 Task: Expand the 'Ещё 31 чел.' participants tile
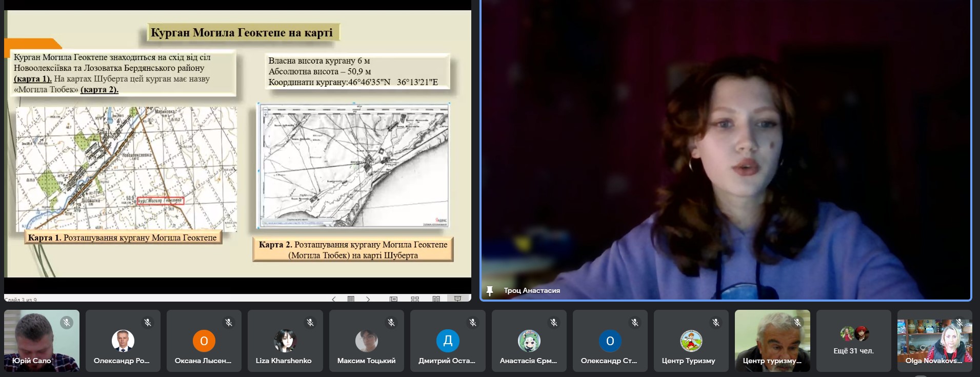[853, 341]
